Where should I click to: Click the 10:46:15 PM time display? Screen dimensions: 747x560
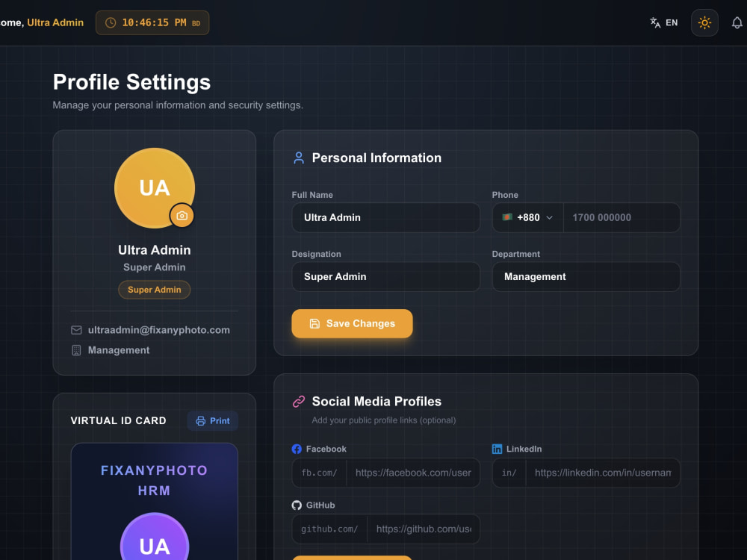pyautogui.click(x=154, y=23)
